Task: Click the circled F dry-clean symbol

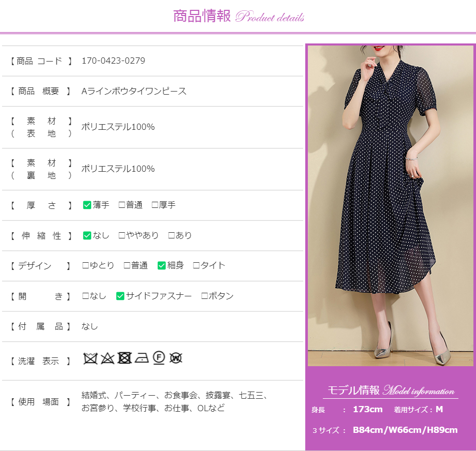Action: (159, 358)
